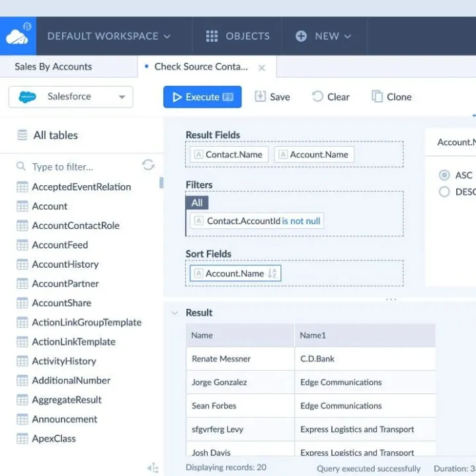
Task: Switch to the Sales By Accounts tab
Action: 54,67
